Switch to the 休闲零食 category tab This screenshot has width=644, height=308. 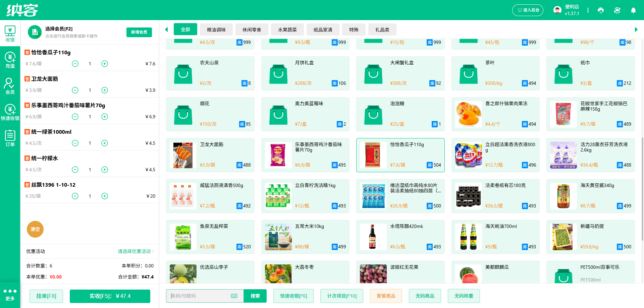pos(252,29)
